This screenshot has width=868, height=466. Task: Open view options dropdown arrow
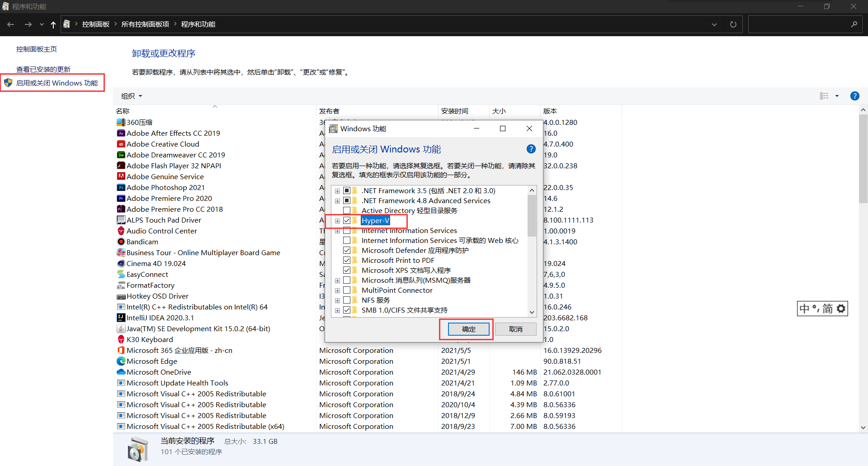coord(837,96)
